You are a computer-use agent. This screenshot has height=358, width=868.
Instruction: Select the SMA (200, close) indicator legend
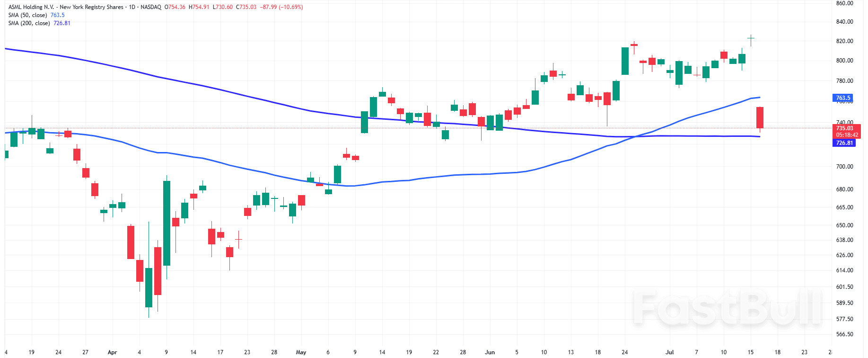point(29,23)
